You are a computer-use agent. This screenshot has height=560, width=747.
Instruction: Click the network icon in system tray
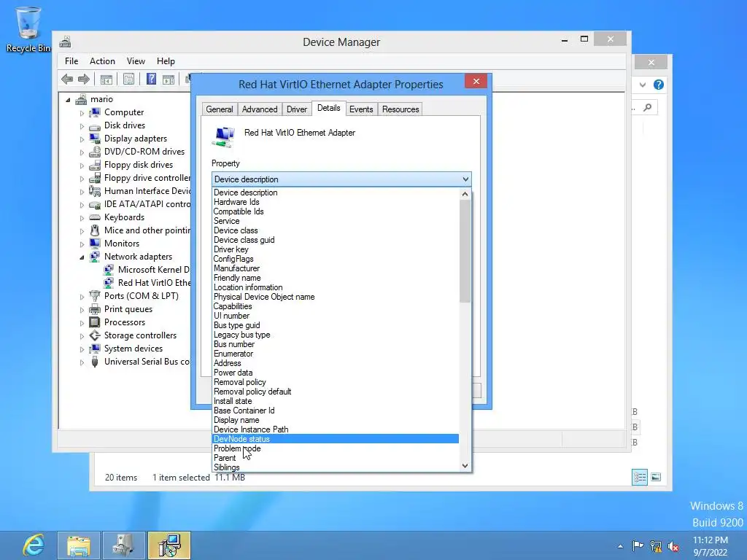[656, 546]
